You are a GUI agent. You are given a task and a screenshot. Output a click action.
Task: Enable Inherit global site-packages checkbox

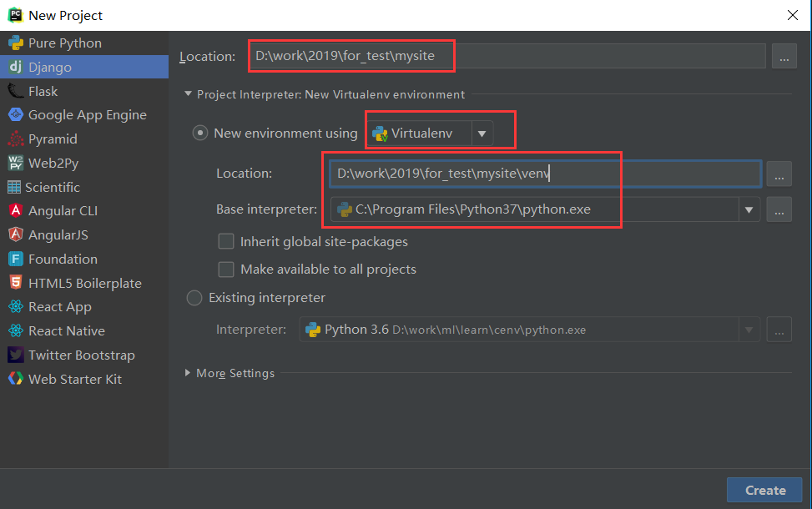point(225,242)
